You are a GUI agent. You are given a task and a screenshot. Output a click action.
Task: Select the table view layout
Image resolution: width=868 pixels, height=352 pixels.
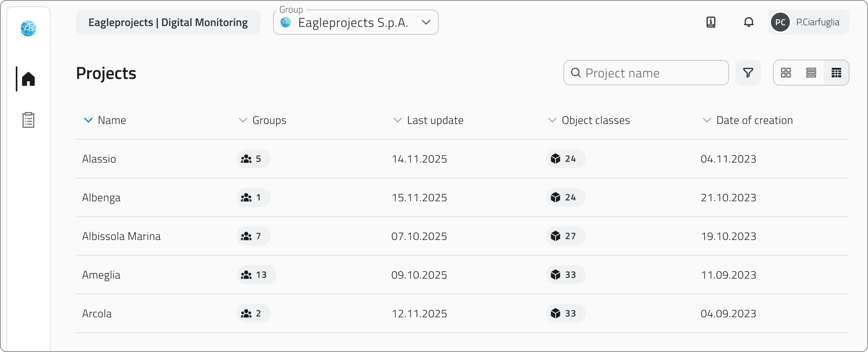point(836,73)
